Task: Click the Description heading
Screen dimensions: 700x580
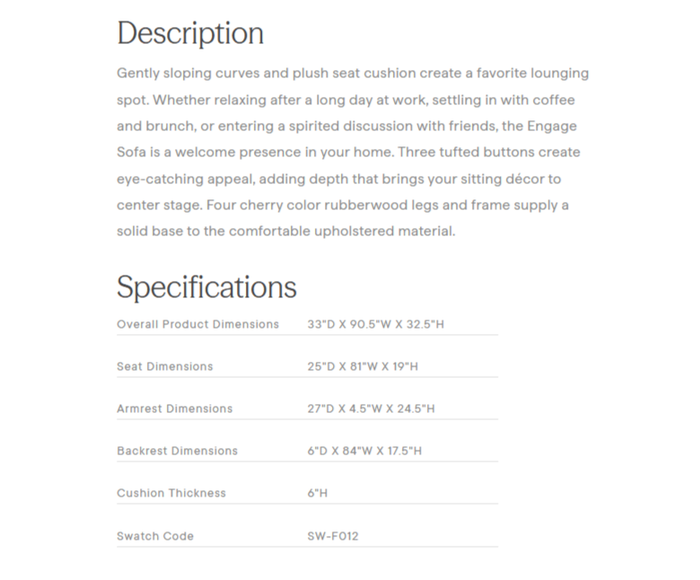Action: [190, 33]
